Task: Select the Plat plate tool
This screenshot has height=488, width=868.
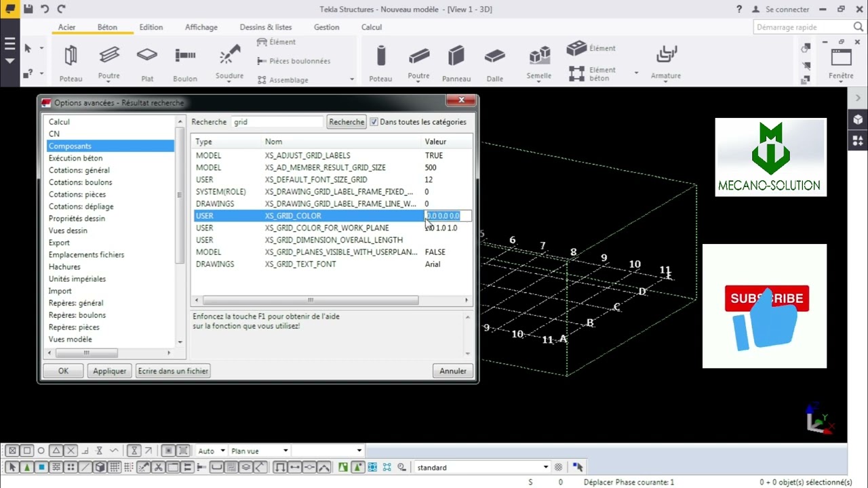Action: [147, 62]
